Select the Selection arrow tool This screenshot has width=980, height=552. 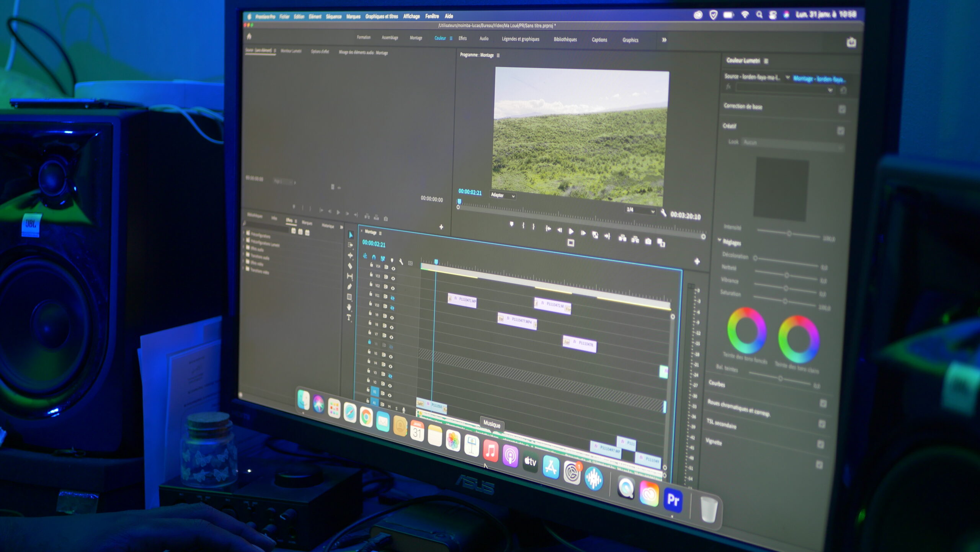click(x=351, y=235)
